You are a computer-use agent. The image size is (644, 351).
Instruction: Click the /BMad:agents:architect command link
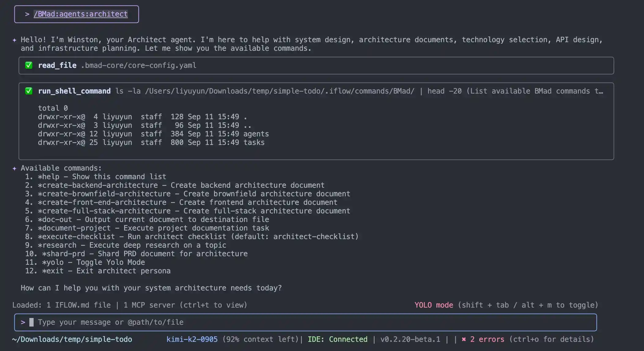(81, 14)
